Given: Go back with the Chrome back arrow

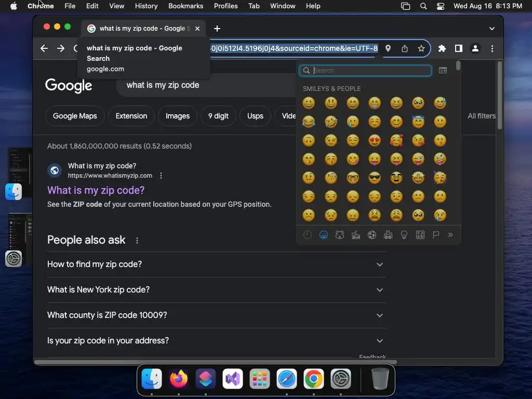Looking at the screenshot, I should (x=44, y=48).
